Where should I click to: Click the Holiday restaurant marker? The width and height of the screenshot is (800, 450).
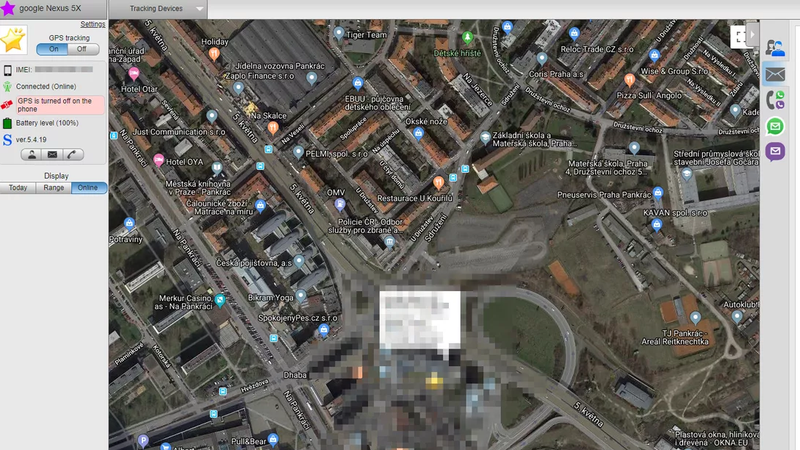(x=214, y=54)
